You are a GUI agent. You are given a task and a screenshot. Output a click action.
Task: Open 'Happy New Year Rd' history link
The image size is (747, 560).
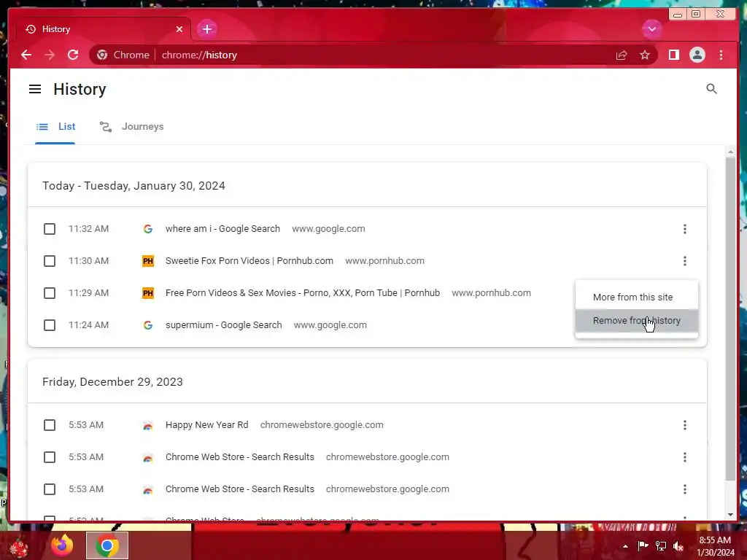(x=206, y=425)
